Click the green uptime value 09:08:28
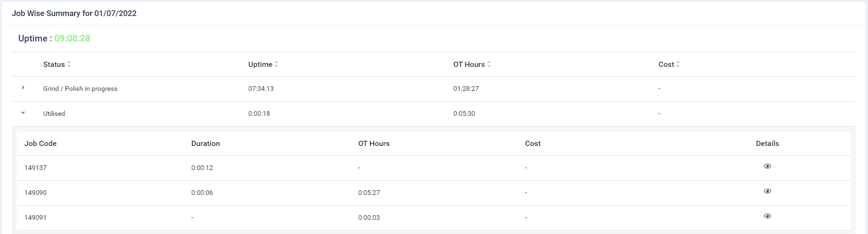This screenshot has width=868, height=234. click(72, 39)
